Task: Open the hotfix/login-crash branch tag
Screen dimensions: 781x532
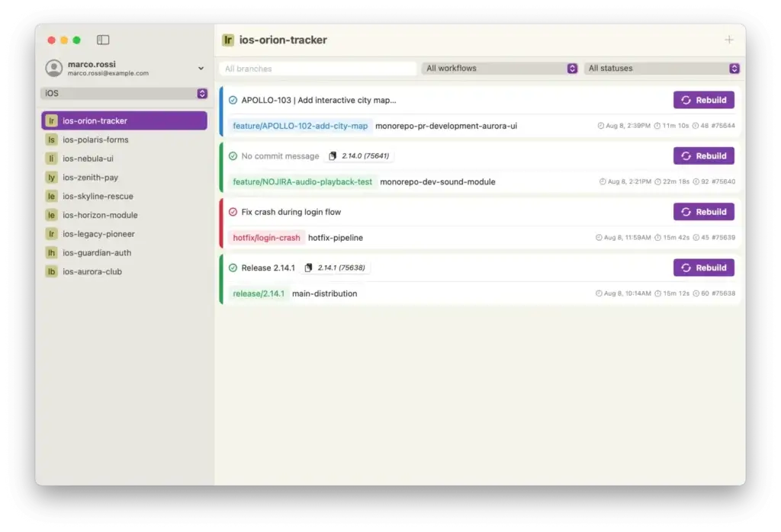Action: pos(266,238)
